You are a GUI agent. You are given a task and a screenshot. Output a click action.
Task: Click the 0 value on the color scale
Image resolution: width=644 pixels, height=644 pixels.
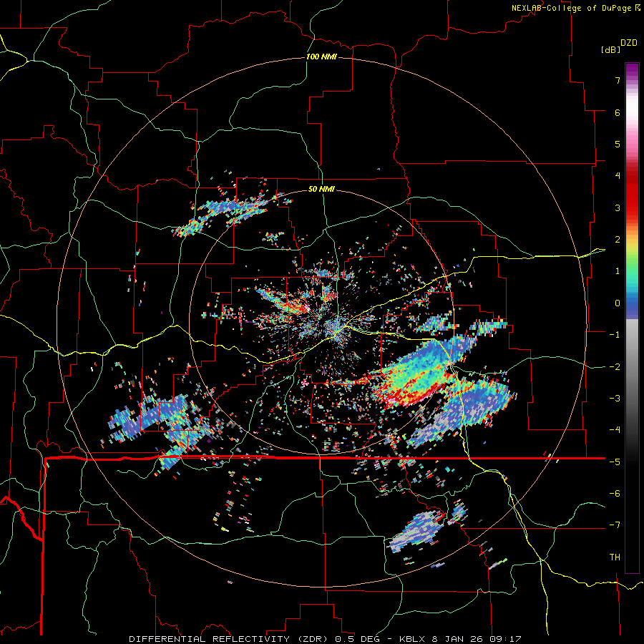coord(618,303)
